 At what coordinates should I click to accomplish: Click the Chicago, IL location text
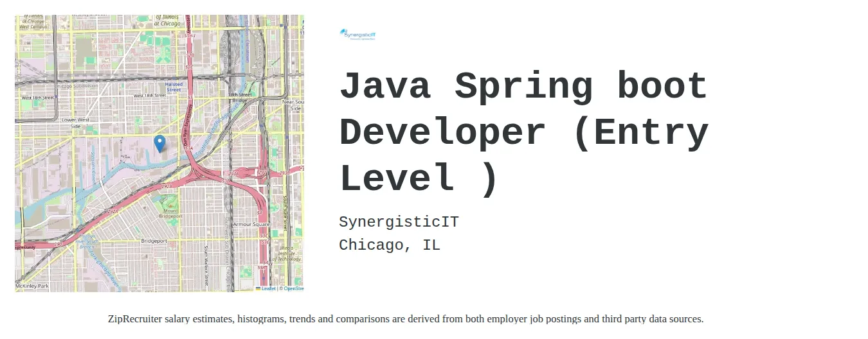click(390, 245)
